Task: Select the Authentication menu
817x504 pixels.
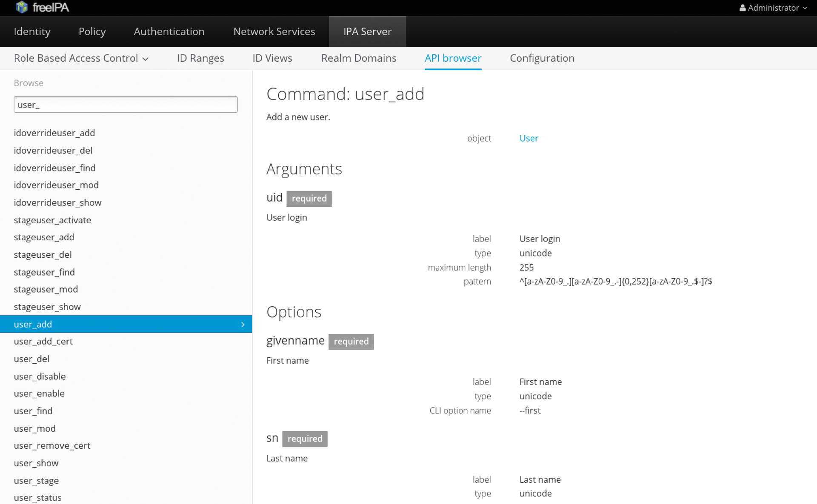Action: 169,31
